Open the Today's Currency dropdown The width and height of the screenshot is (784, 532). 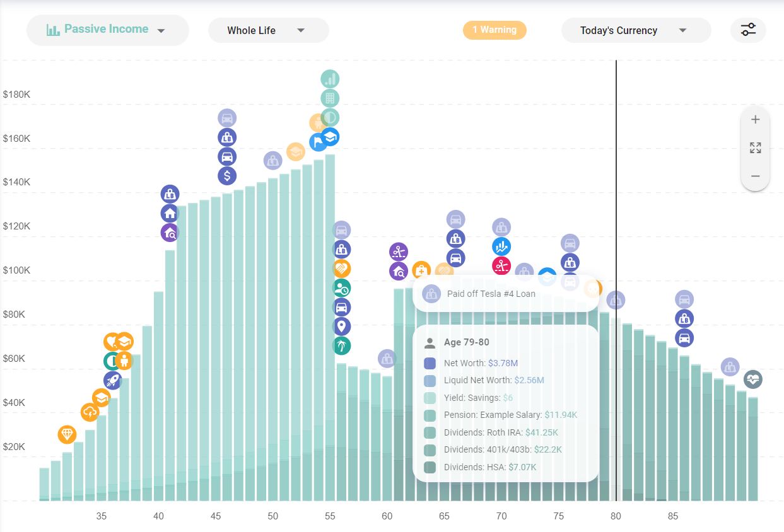(x=636, y=30)
